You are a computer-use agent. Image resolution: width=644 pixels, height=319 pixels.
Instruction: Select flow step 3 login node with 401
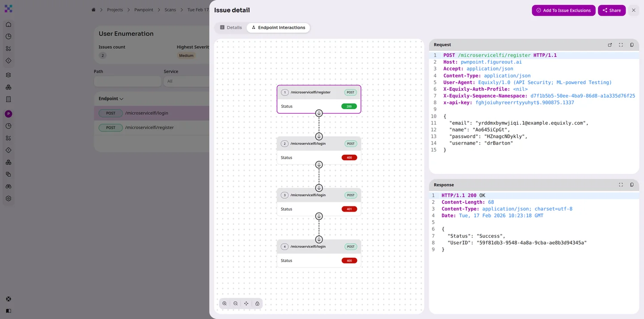[x=318, y=202]
